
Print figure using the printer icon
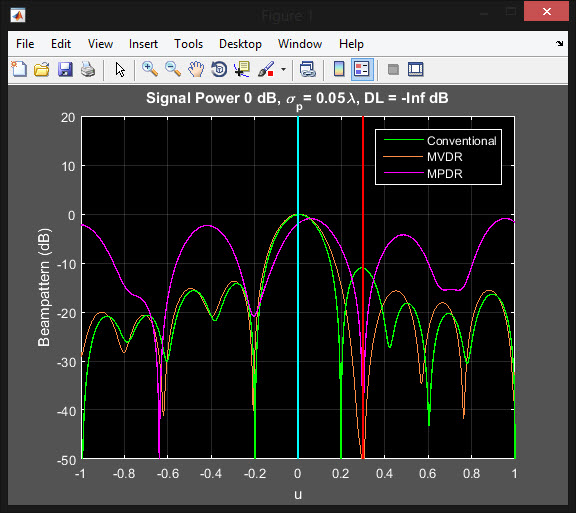coord(88,69)
